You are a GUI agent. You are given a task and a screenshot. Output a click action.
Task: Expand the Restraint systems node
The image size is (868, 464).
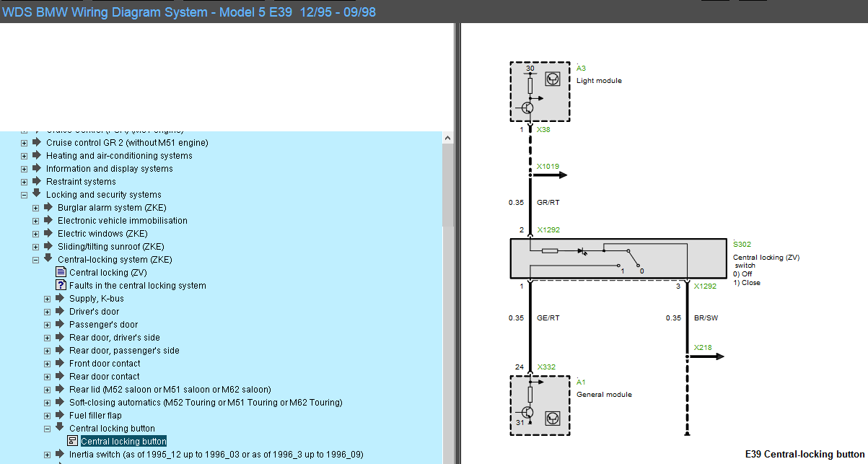[24, 182]
